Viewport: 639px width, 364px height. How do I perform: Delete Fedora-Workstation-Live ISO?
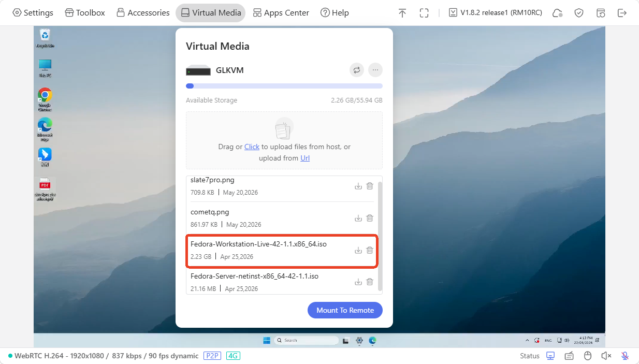pyautogui.click(x=370, y=251)
